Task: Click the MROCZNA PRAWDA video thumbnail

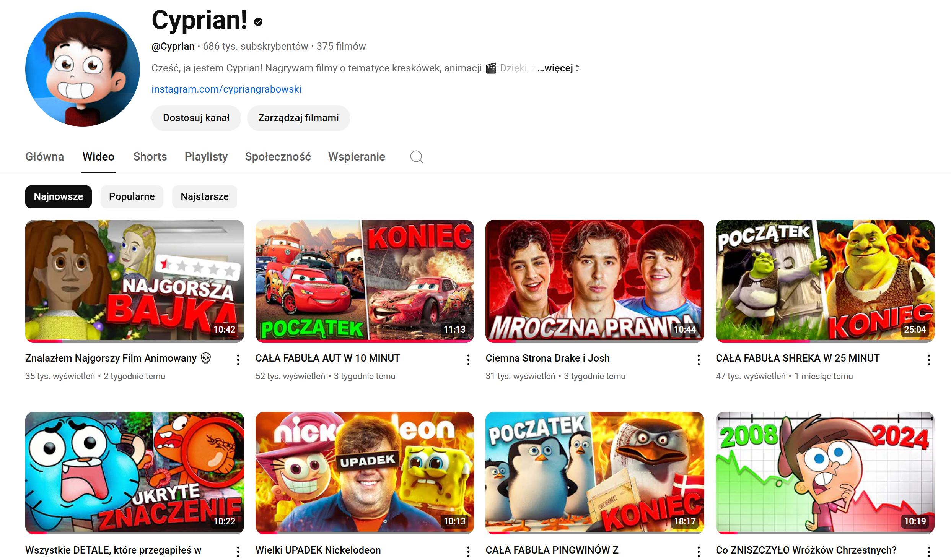Action: (595, 281)
